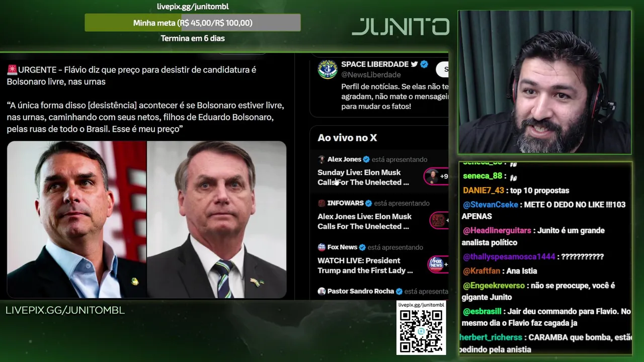Click the INFOWARS live thumbnail badge
Screen dimensions: 644x362
(x=439, y=220)
